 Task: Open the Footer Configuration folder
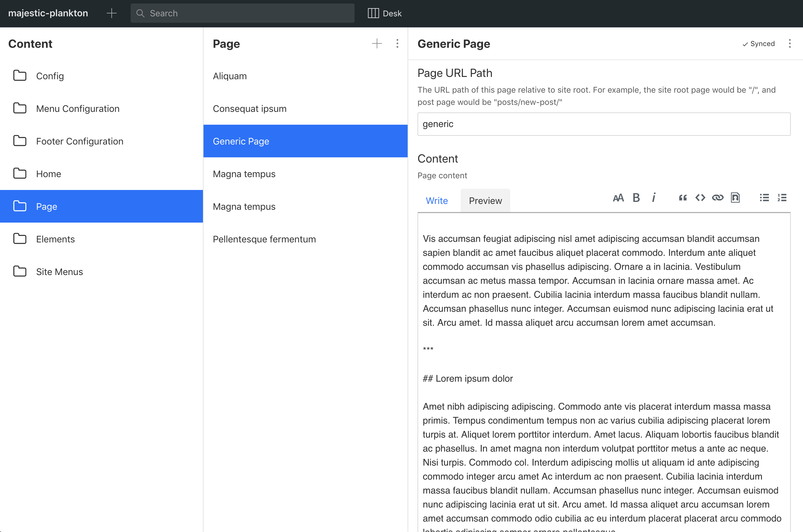click(x=101, y=141)
